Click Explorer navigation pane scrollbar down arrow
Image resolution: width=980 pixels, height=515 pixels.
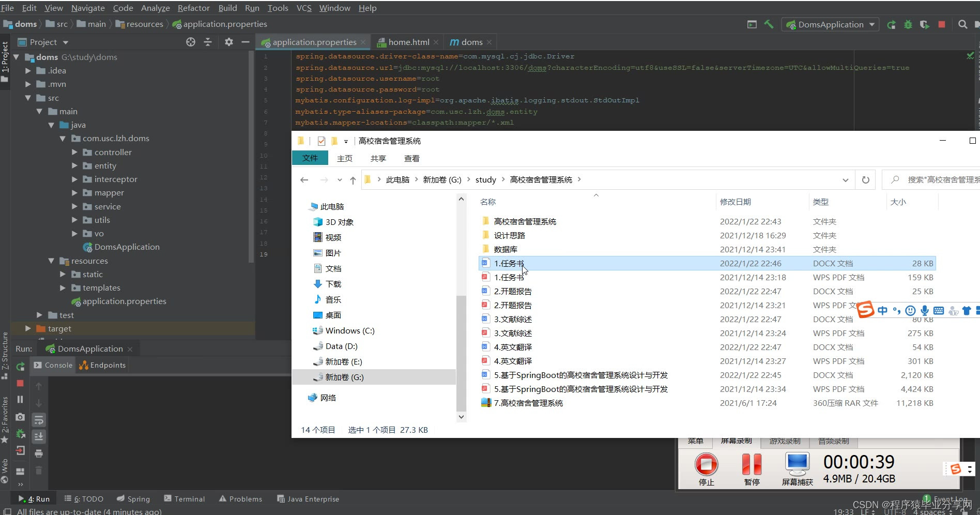[x=462, y=417]
